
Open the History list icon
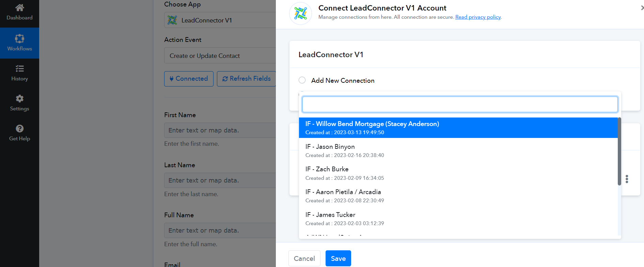coord(20,68)
